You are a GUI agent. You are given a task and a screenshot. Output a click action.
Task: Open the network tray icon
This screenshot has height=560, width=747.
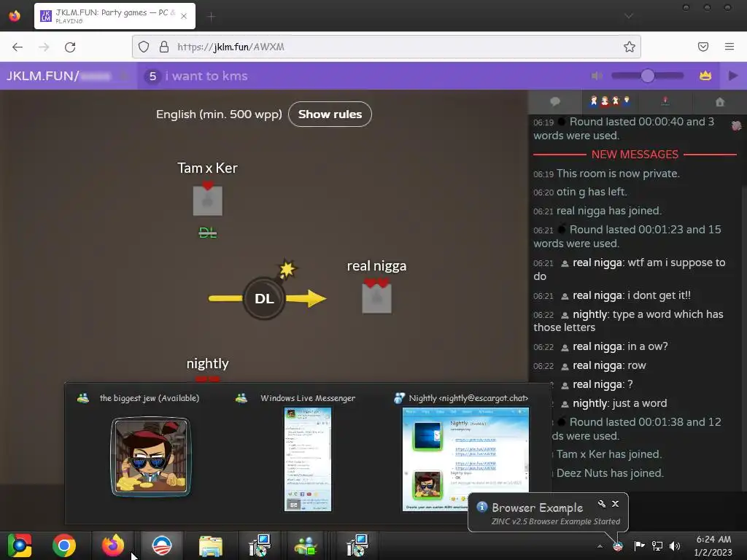(x=657, y=546)
